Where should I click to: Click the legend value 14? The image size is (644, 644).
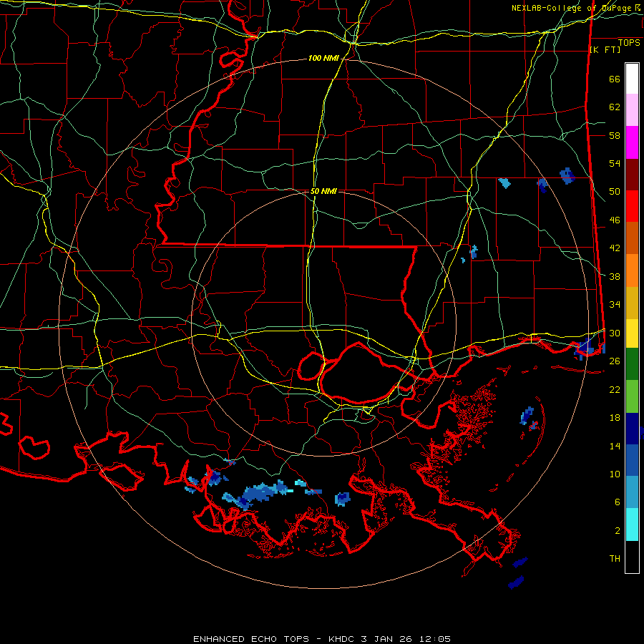click(x=615, y=446)
